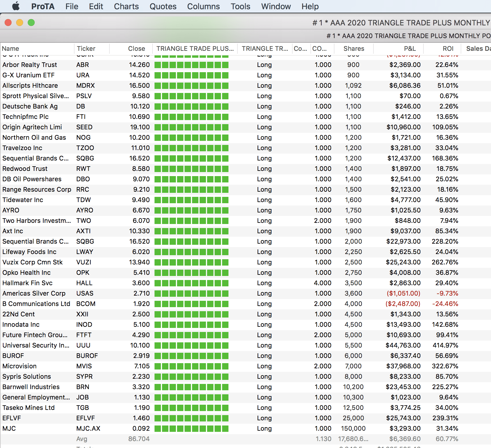Click Northern Oil and Gas name
Viewport: 491px width, 448px height.
[x=34, y=137]
